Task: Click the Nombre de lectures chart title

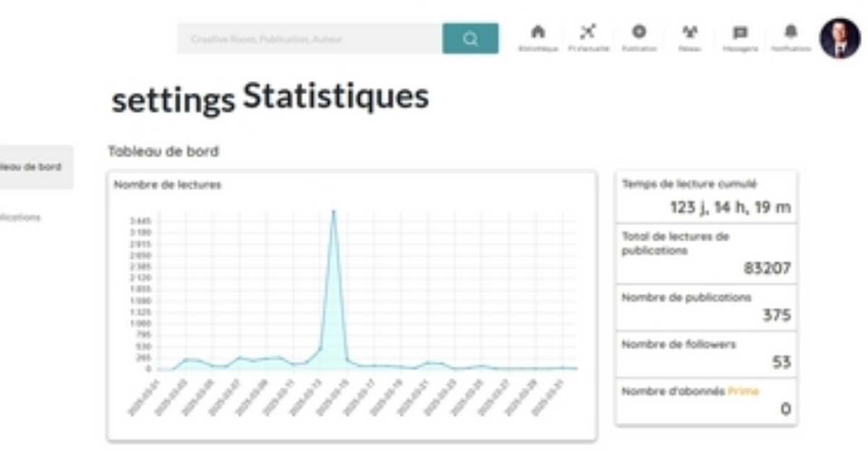Action: (x=168, y=185)
